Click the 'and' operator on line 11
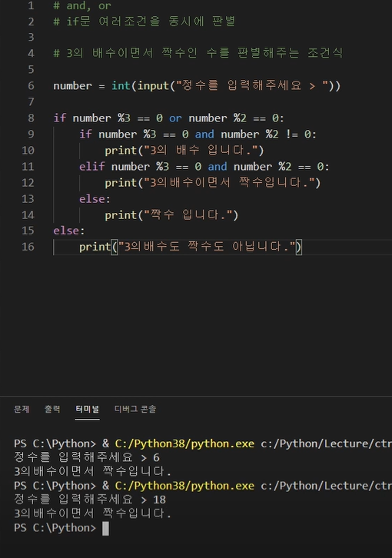Viewport: 392px width, 558px height. 218,167
